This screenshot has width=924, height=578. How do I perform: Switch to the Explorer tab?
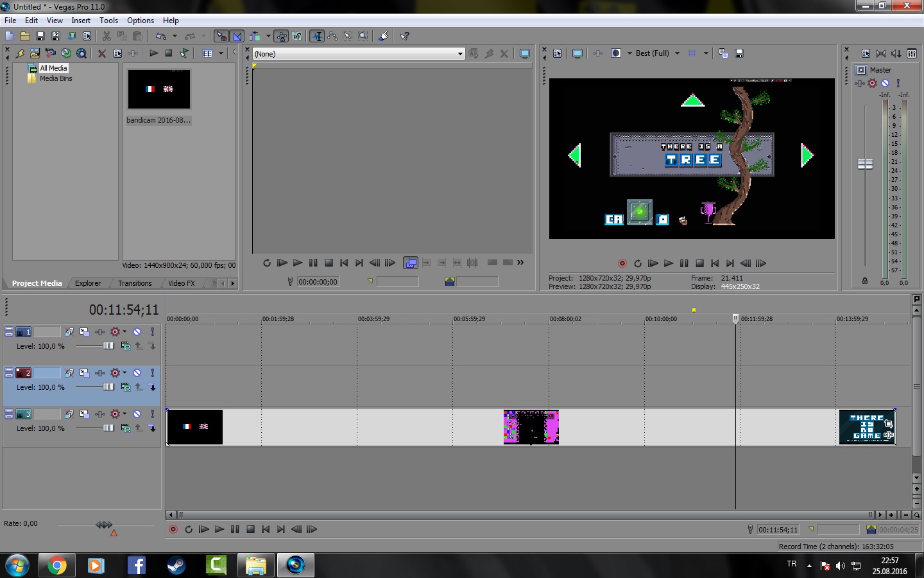click(88, 283)
